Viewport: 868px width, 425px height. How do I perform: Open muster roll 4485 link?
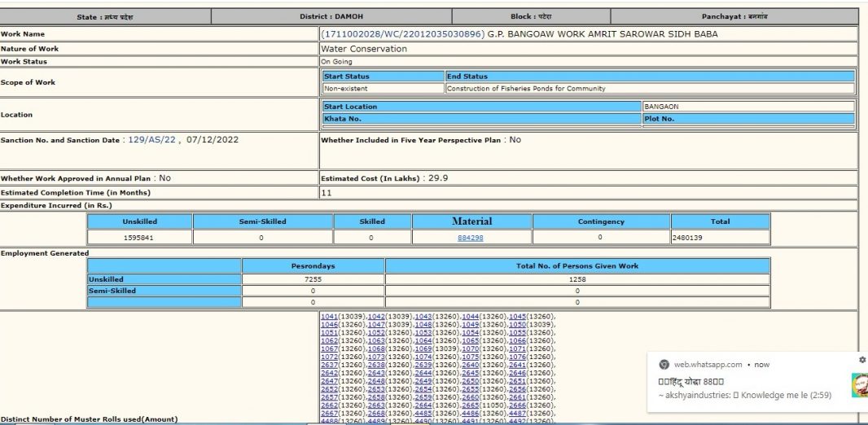pos(423,414)
